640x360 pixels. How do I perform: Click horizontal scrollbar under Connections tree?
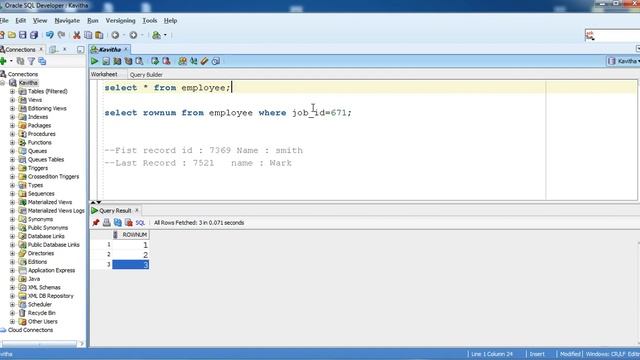click(40, 344)
